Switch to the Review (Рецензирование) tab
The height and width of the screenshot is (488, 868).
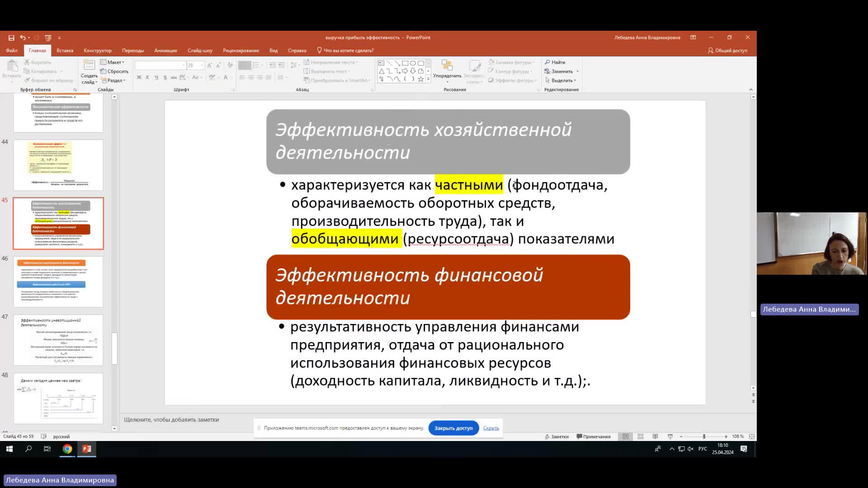241,51
